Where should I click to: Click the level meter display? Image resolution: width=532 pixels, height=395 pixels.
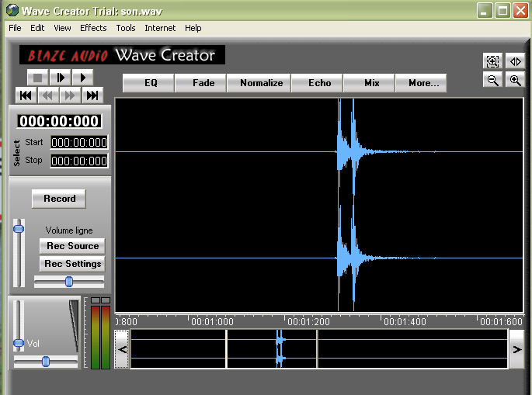(100, 333)
